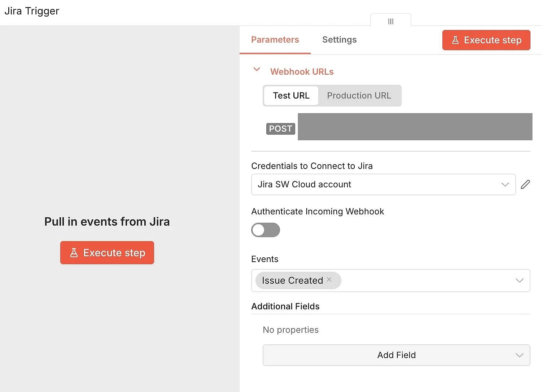Click the Events label

(x=265, y=259)
